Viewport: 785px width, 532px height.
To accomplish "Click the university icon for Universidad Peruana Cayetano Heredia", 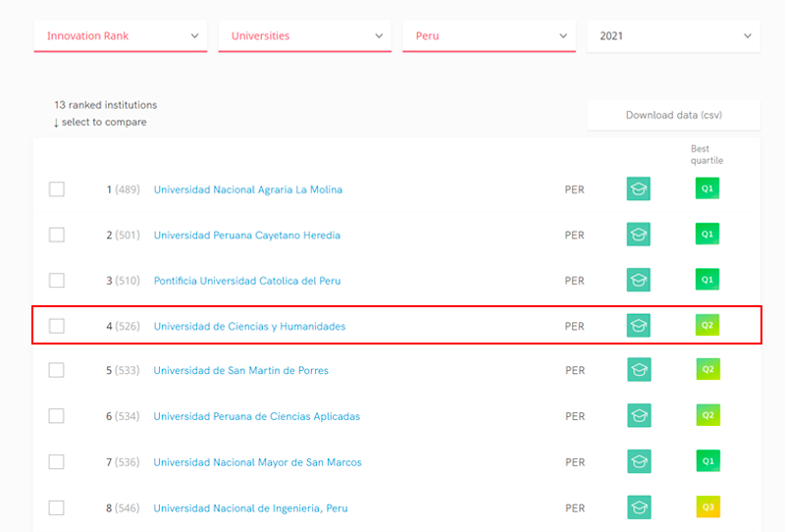I will [x=639, y=235].
